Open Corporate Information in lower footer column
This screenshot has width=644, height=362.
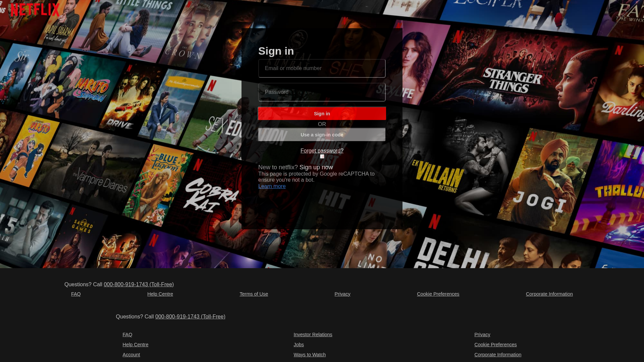click(x=498, y=355)
